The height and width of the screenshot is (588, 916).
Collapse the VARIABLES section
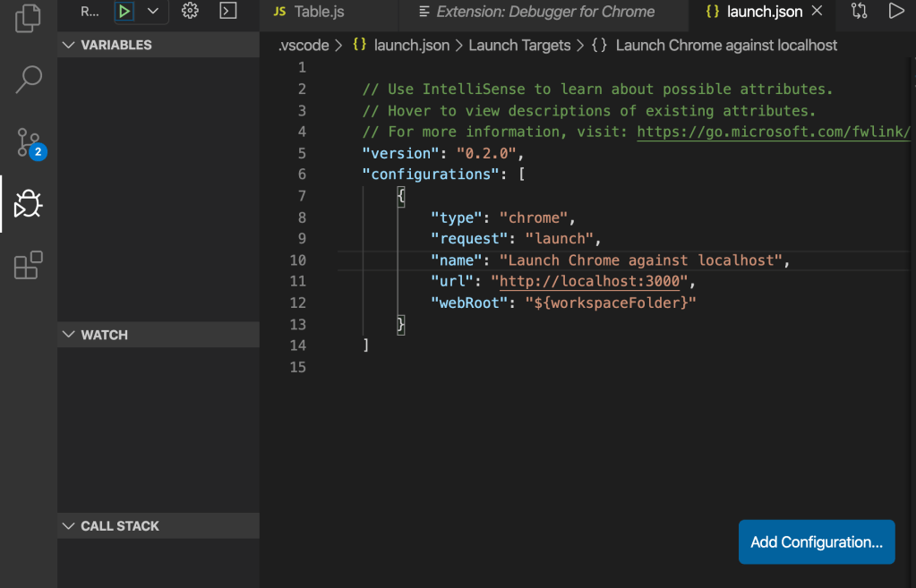[107, 45]
